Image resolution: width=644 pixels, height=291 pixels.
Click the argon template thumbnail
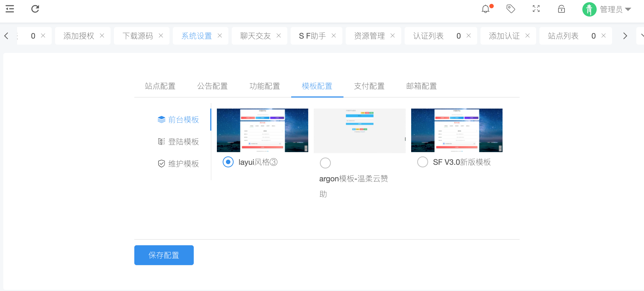(x=360, y=131)
